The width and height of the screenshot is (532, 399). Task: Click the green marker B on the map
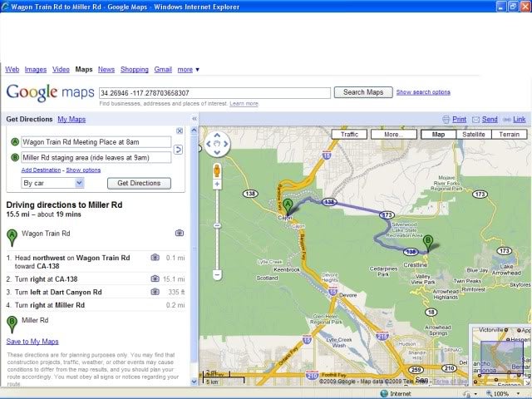(x=428, y=242)
